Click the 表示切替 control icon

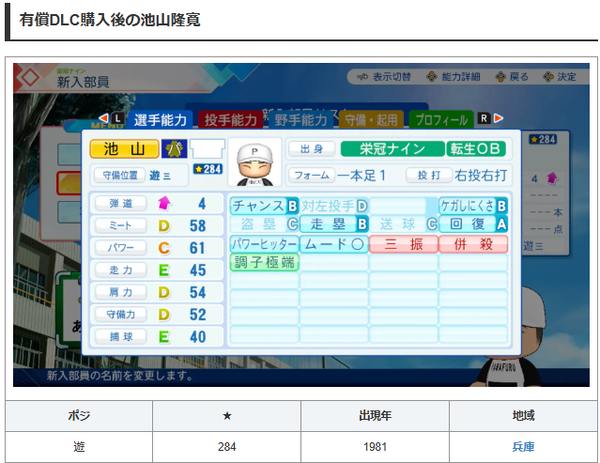(362, 77)
